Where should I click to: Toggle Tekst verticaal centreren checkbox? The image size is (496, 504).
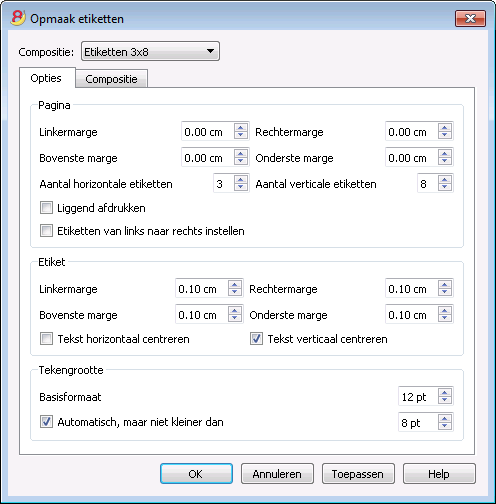click(256, 339)
